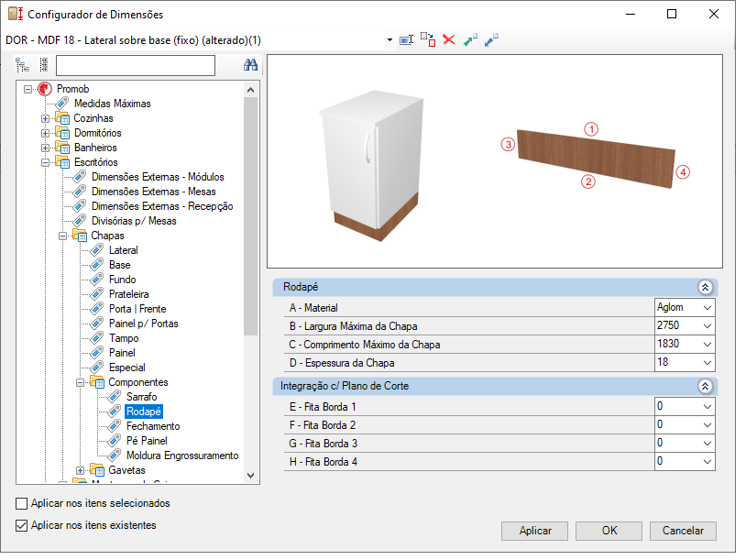Expand the Banheiros tree node

click(45, 148)
